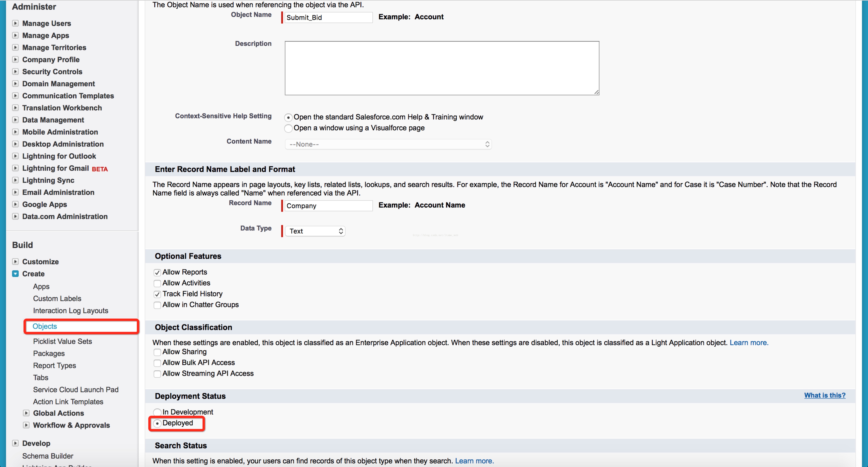Uncheck the Track Field History checkbox
Image resolution: width=868 pixels, height=467 pixels.
coord(157,294)
